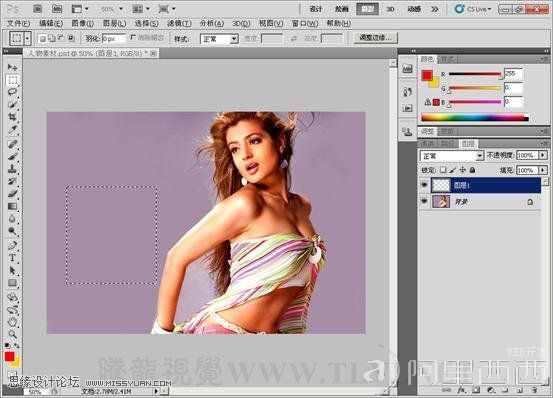This screenshot has height=398, width=553.
Task: Open layer blend mode dropdown 正常
Action: coord(451,155)
